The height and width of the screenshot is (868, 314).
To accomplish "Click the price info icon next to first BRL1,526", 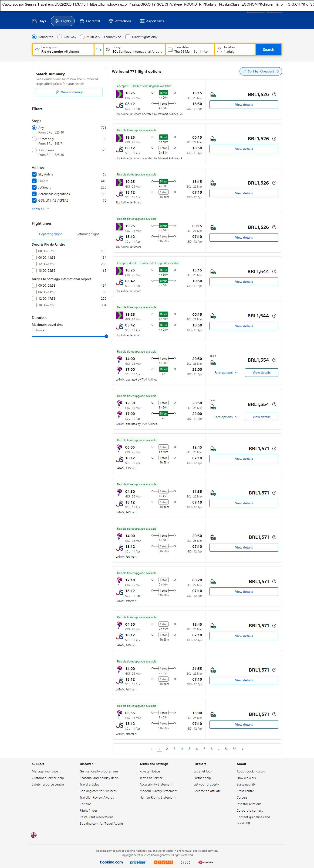I will pos(274,94).
